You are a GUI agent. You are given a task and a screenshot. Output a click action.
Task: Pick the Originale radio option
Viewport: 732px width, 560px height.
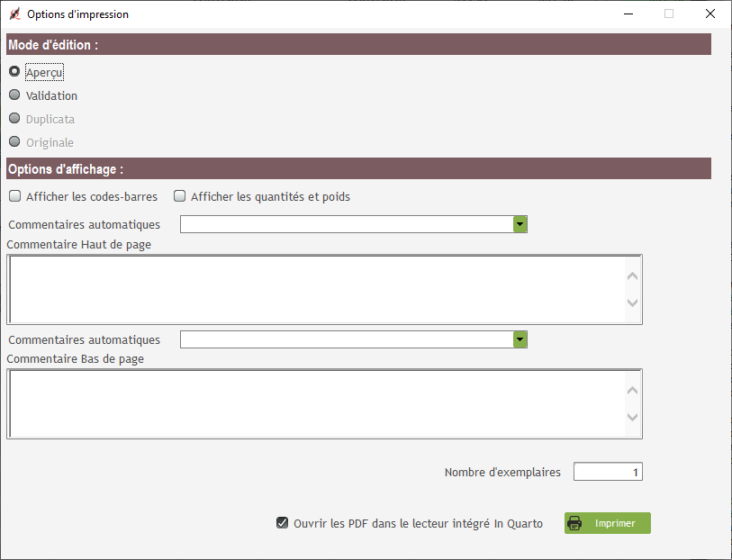click(14, 142)
